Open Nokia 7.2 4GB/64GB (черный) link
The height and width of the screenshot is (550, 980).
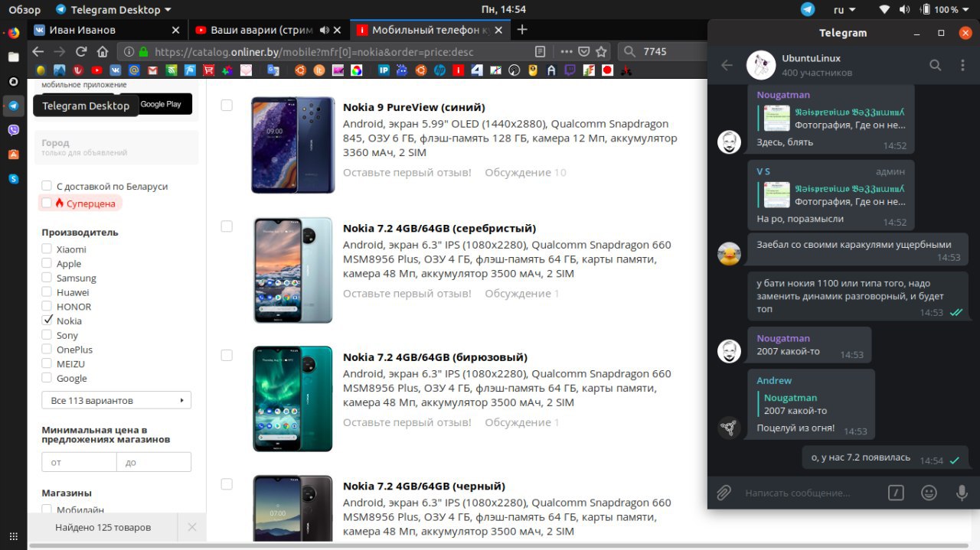424,486
